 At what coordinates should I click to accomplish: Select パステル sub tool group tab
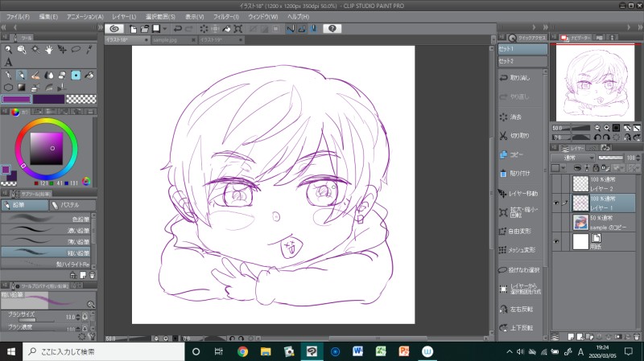[x=72, y=205]
